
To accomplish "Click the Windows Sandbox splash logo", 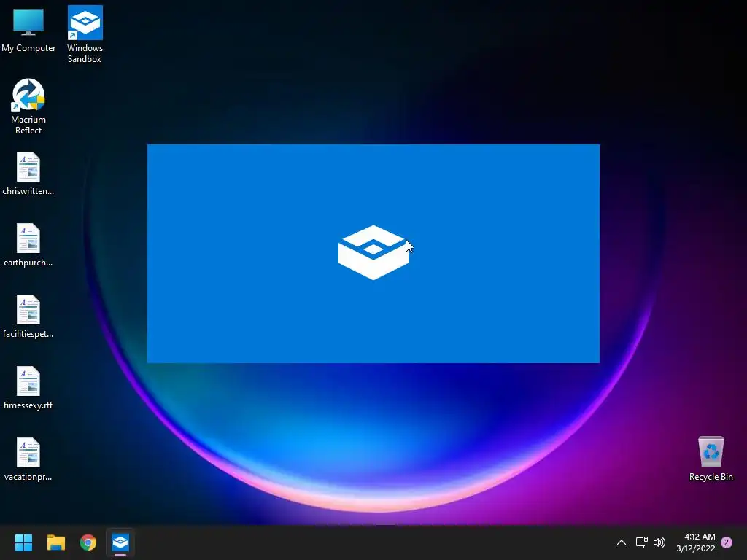I will 373,252.
